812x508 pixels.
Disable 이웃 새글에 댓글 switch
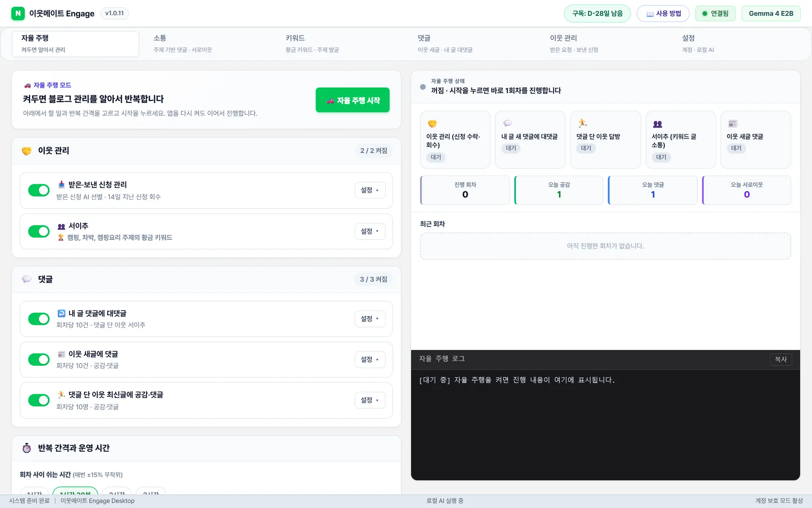(39, 359)
